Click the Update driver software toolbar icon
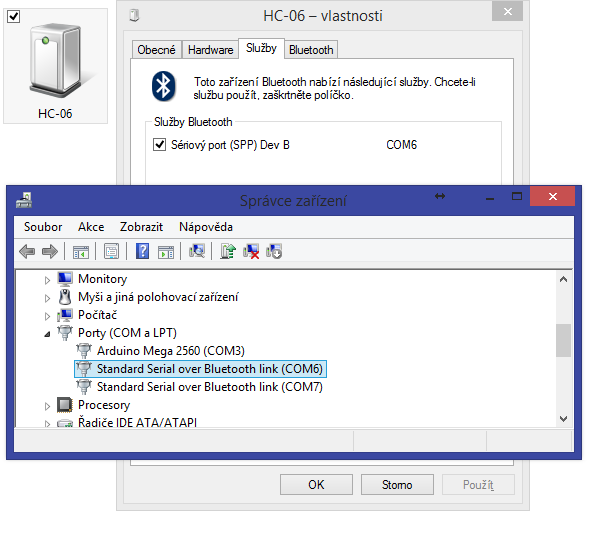 pyautogui.click(x=228, y=251)
